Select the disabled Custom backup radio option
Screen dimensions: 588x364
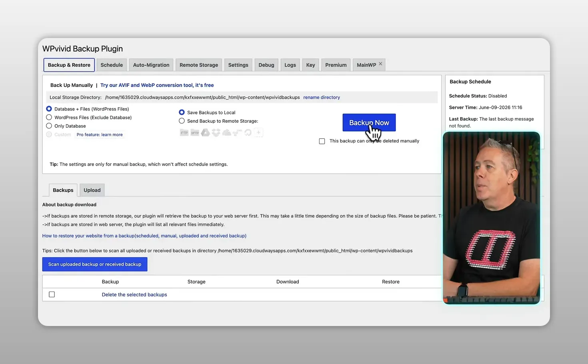tap(49, 134)
